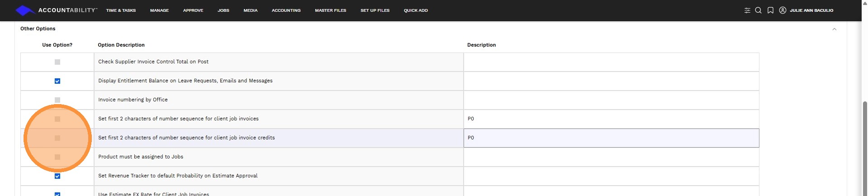Click the Accountability diamond logo
Viewport: 868px width, 196px height.
coord(25,10)
